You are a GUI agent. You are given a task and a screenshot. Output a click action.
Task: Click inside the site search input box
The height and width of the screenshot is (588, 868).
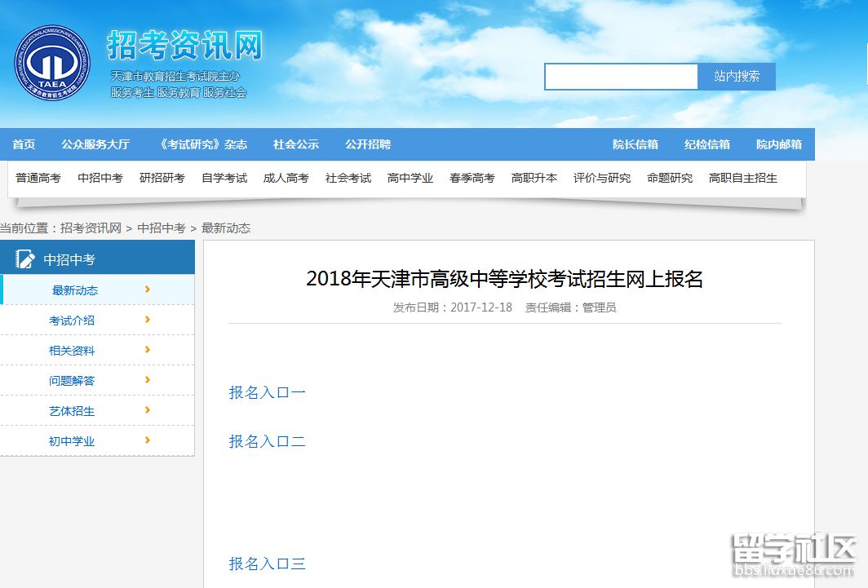621,76
